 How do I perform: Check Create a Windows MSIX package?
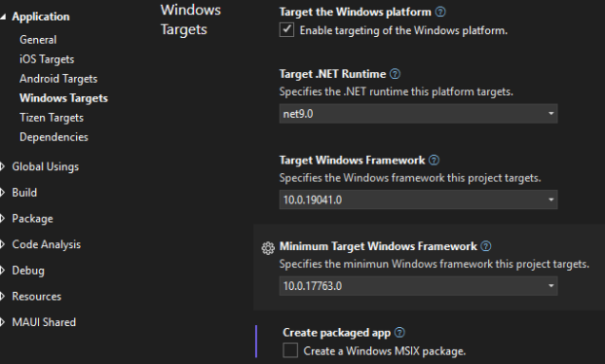(290, 350)
